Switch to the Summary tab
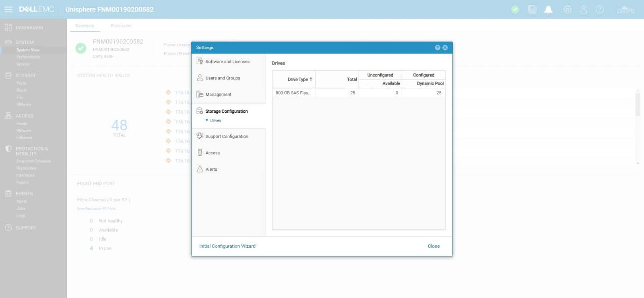 tap(85, 26)
